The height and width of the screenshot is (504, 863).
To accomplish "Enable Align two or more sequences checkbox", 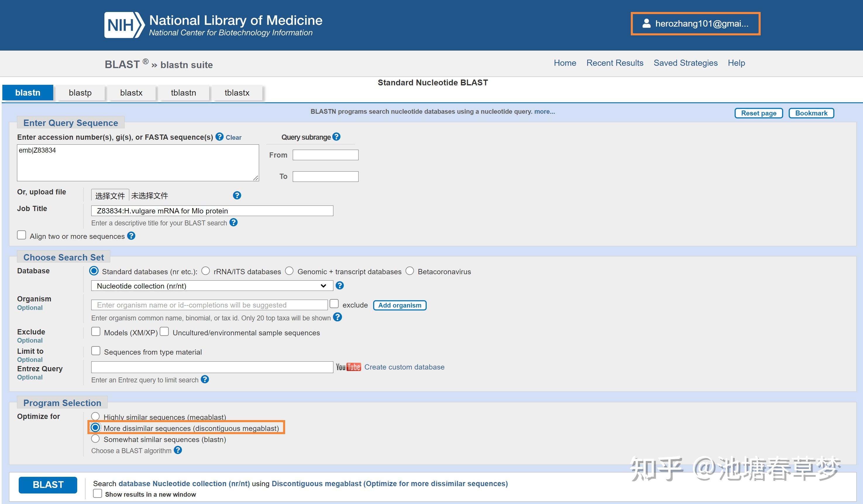I will (x=22, y=235).
